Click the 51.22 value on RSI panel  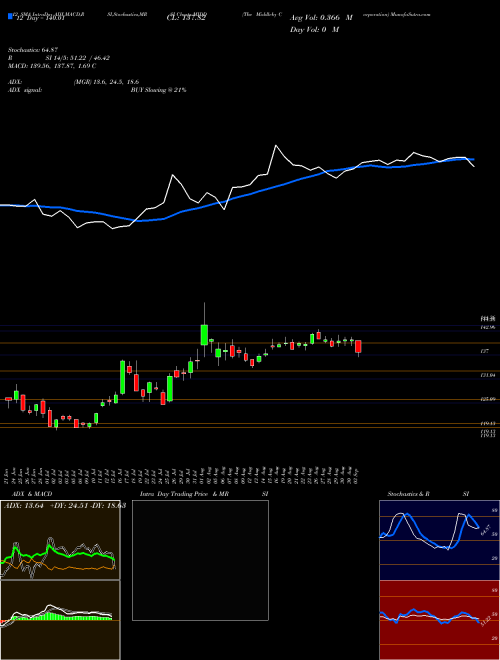tap(485, 621)
